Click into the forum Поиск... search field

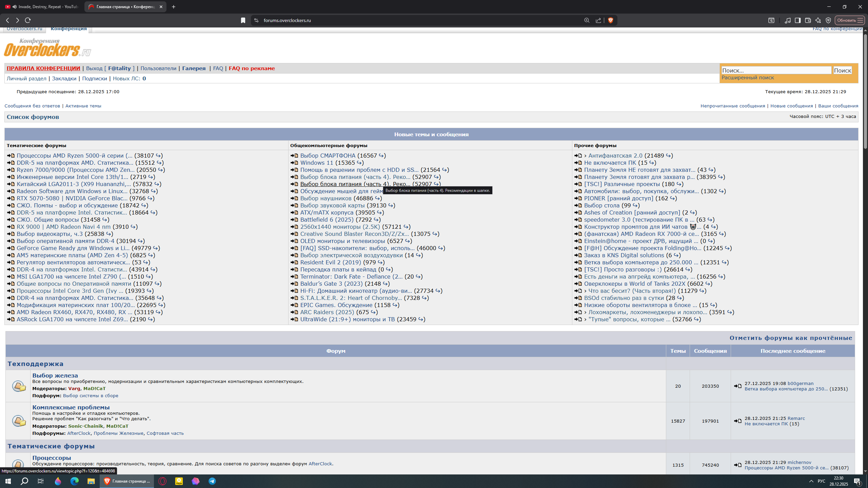776,70
